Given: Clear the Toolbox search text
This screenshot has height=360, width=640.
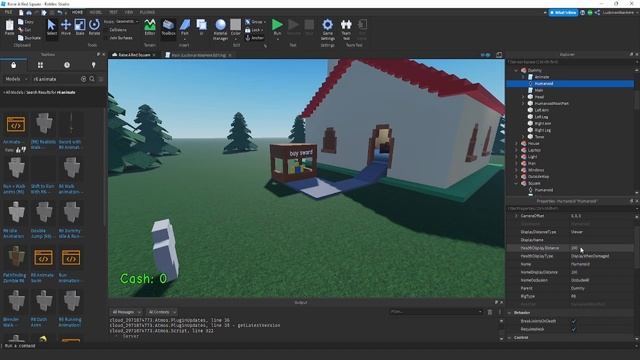Looking at the screenshot, I should [x=84, y=79].
